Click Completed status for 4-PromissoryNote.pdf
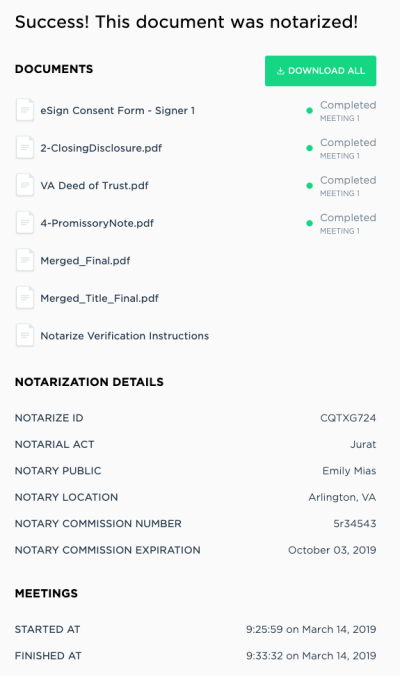This screenshot has width=400, height=676. 348,218
